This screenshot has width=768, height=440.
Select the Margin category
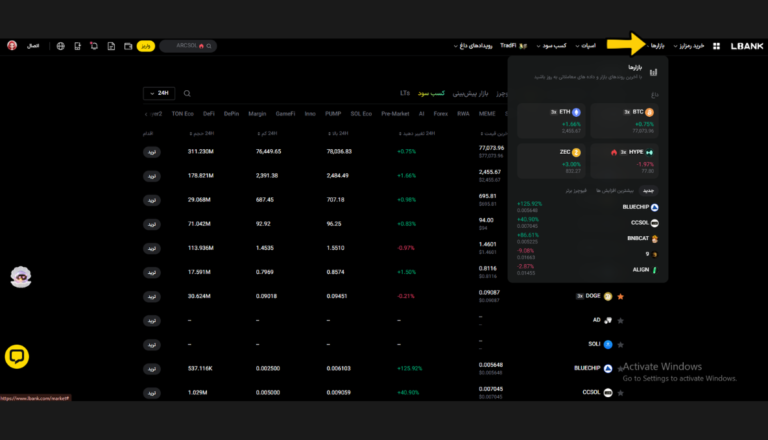click(257, 114)
